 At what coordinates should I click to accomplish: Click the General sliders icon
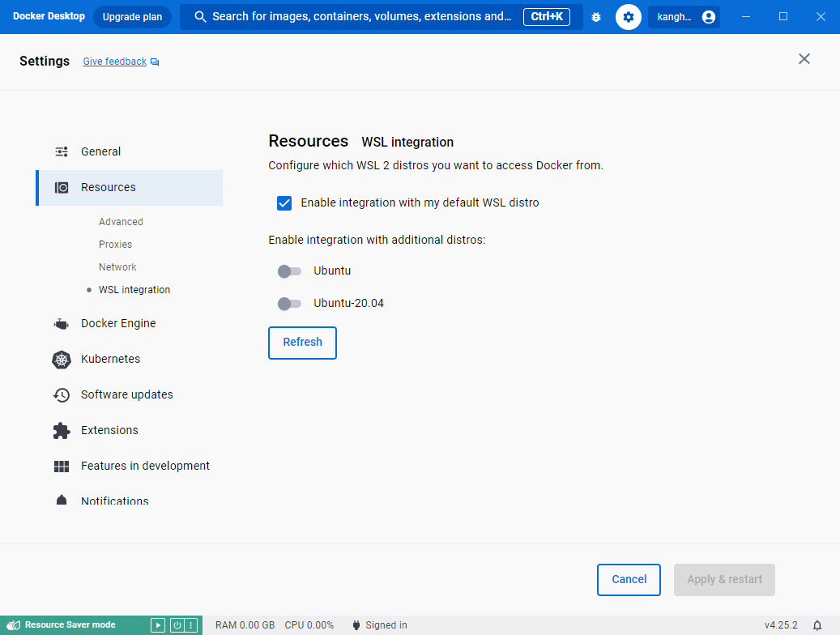click(x=62, y=151)
